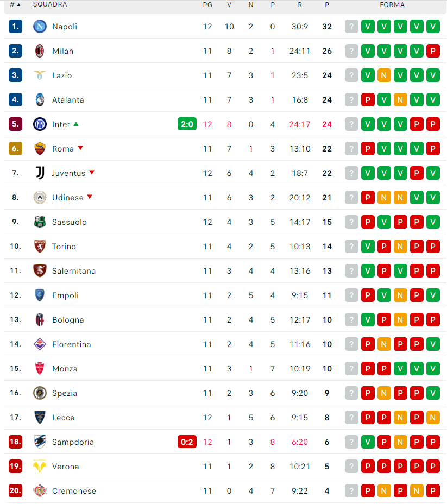Viewport: 447px width, 504px height.
Task: Open the Udinese team page link
Action: tap(68, 197)
